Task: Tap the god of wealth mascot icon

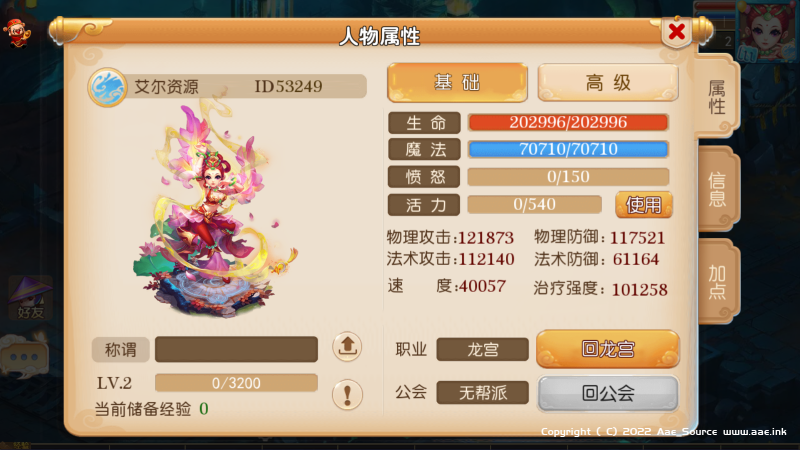Action: [x=17, y=32]
